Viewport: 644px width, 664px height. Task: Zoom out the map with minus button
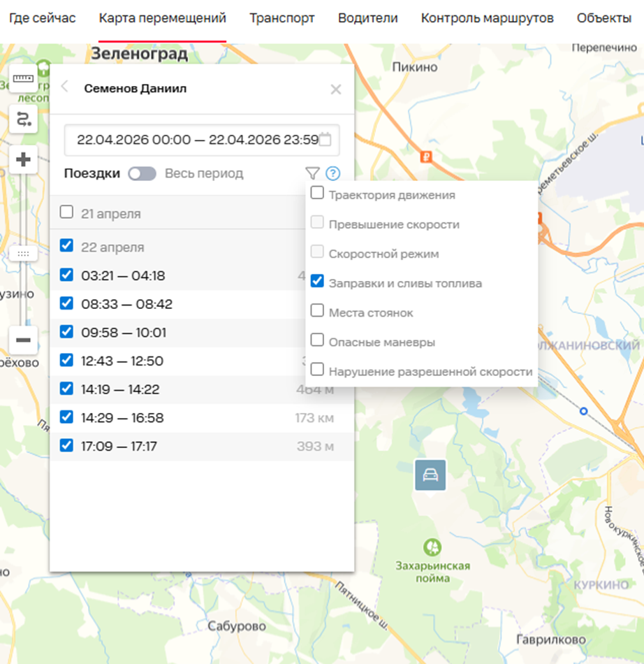coord(23,340)
